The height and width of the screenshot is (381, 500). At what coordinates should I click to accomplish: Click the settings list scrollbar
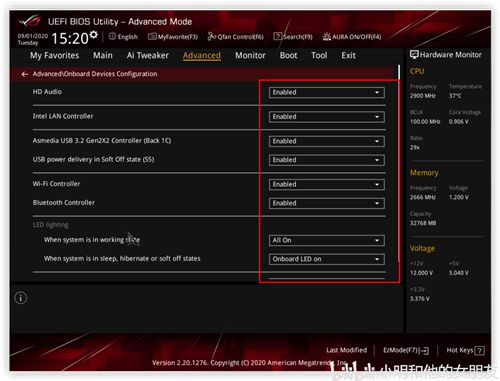[399, 163]
